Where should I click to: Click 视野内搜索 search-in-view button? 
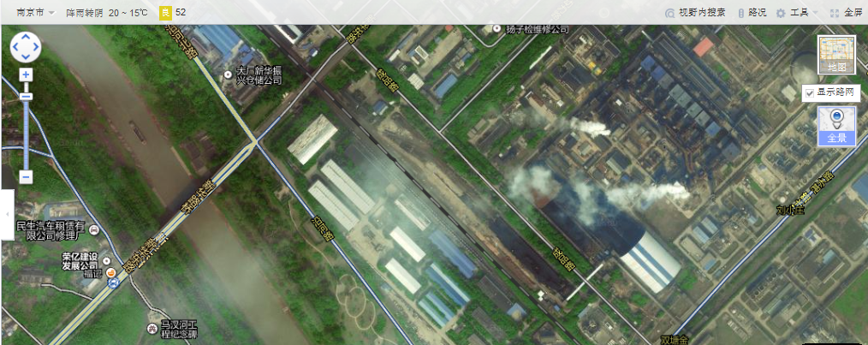click(695, 13)
